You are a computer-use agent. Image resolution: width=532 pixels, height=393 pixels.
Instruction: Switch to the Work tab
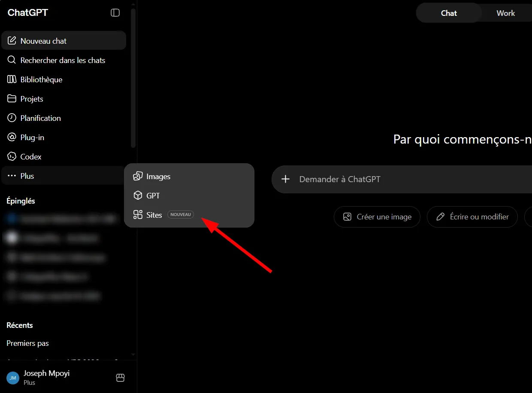pyautogui.click(x=505, y=13)
